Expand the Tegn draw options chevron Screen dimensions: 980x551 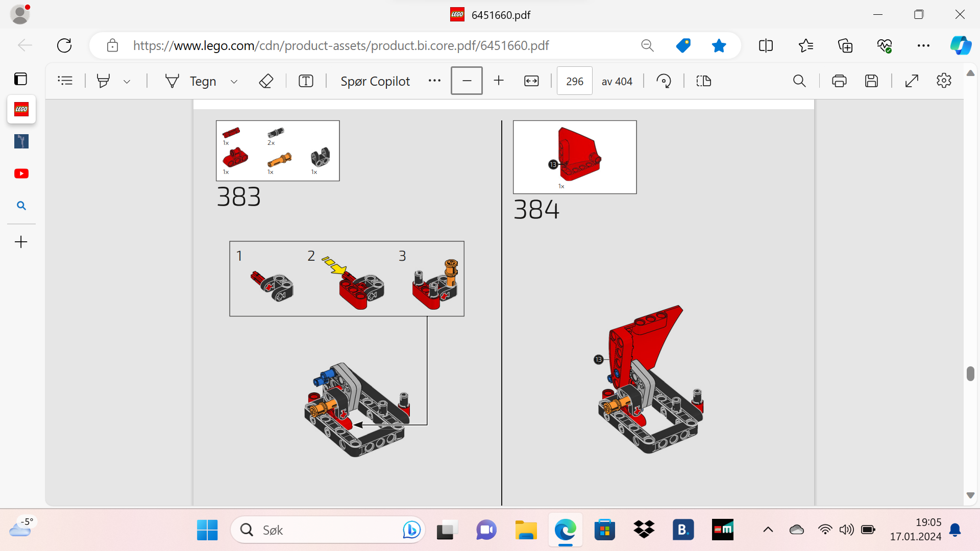pyautogui.click(x=234, y=81)
